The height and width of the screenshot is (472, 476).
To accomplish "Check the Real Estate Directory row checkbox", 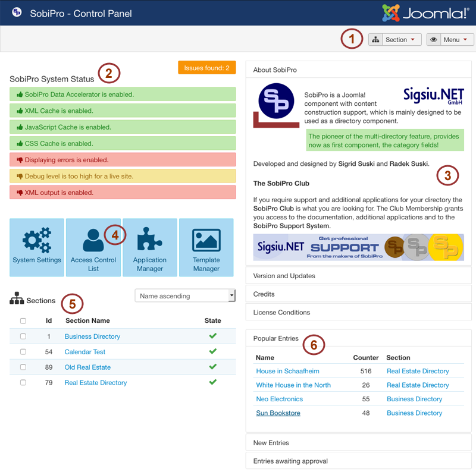I will (x=23, y=382).
